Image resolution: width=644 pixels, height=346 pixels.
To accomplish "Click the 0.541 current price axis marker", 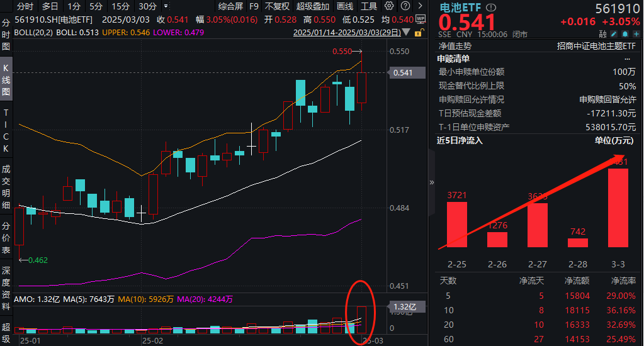I will (x=407, y=72).
